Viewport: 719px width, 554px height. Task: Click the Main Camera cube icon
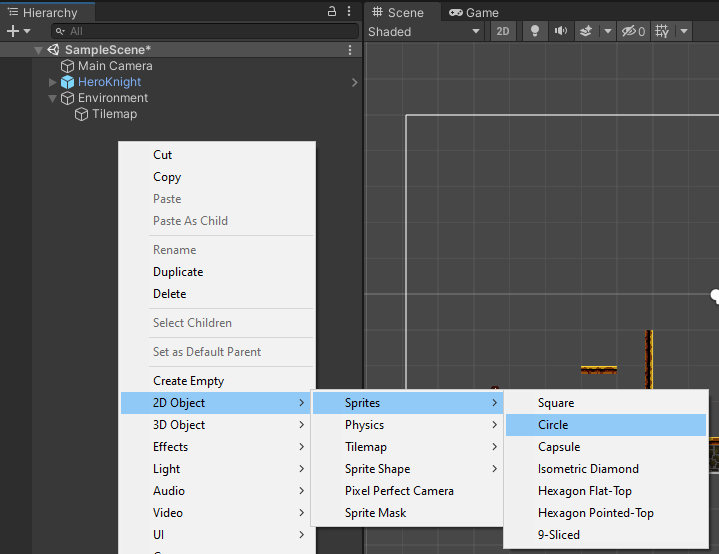click(67, 66)
